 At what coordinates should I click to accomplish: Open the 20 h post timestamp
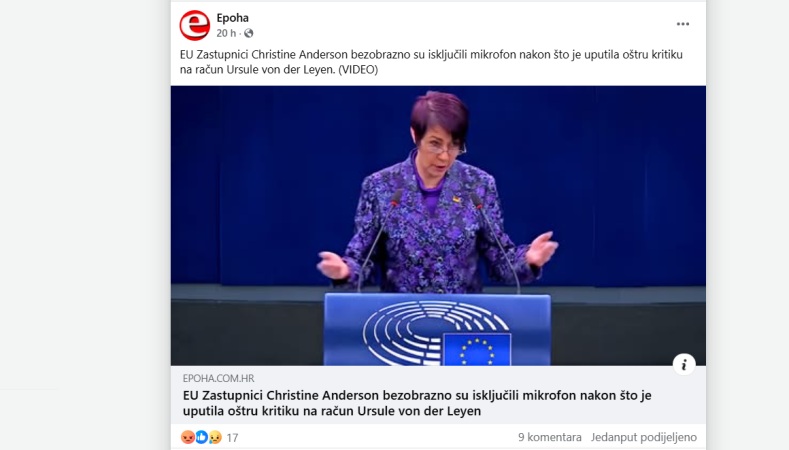pyautogui.click(x=226, y=33)
